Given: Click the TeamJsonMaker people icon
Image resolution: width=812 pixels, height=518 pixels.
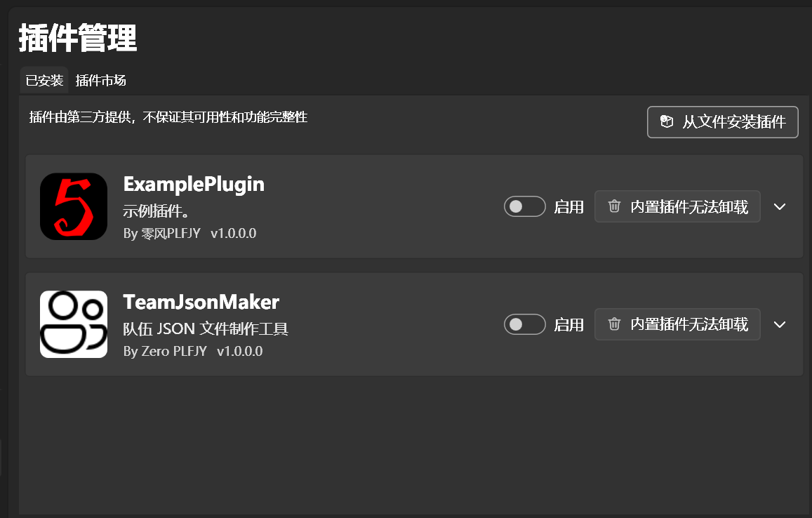Looking at the screenshot, I should [x=74, y=324].
